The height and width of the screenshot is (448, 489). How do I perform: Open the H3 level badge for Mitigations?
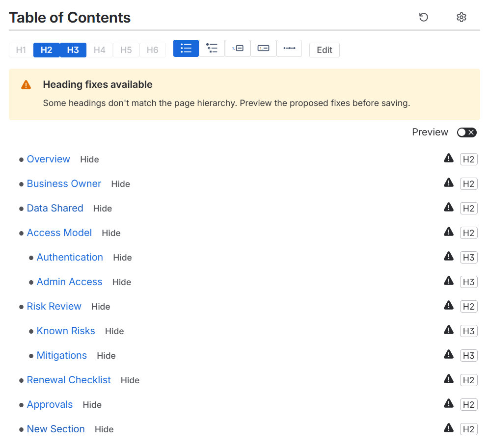pyautogui.click(x=468, y=356)
